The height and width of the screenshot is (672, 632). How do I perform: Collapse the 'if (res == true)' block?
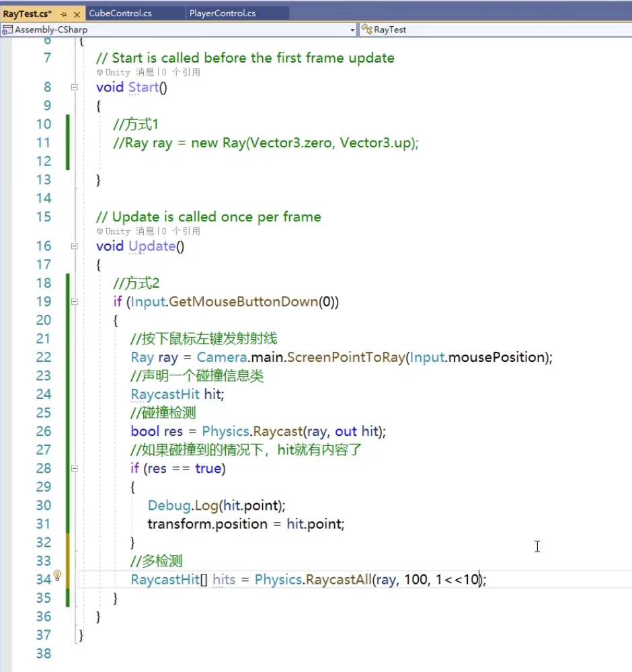[x=74, y=468]
